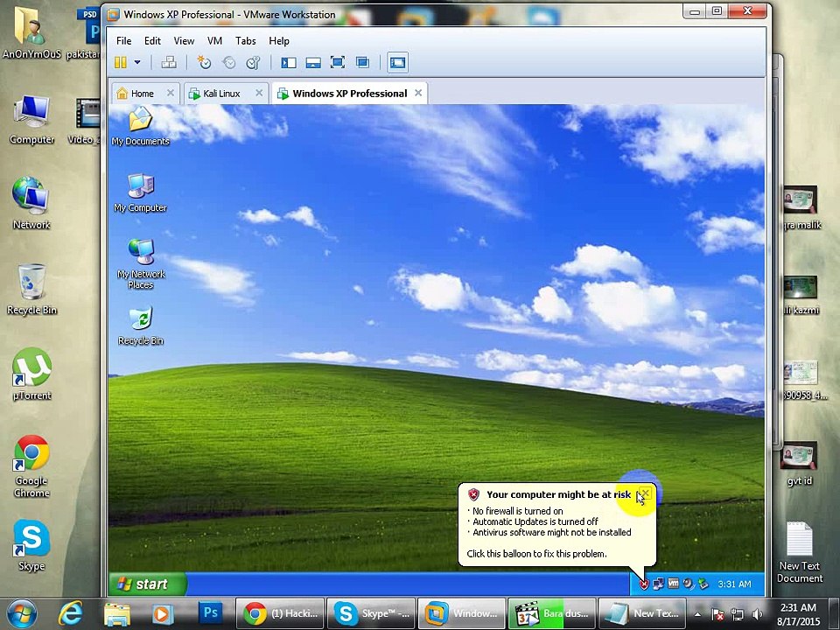Click the console view icon

[x=397, y=63]
